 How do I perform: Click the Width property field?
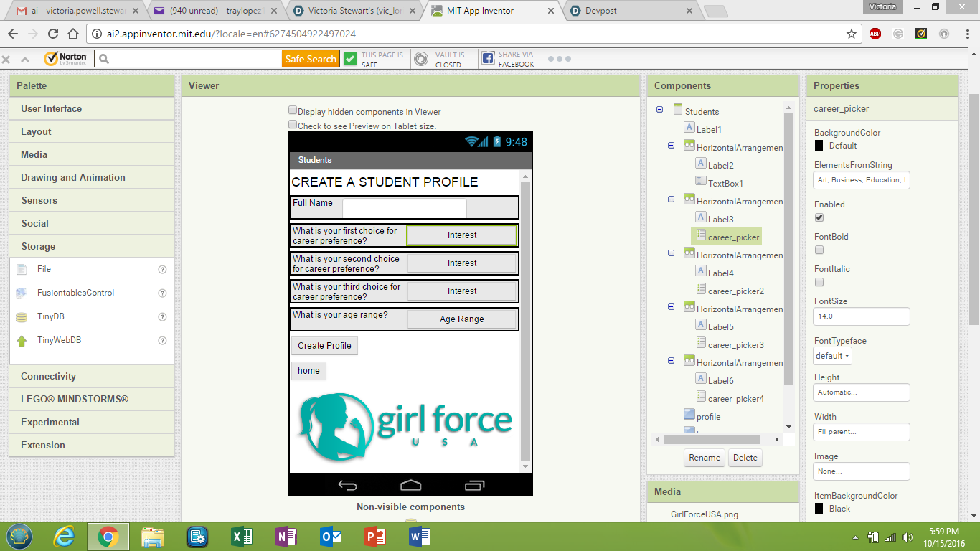coord(861,431)
